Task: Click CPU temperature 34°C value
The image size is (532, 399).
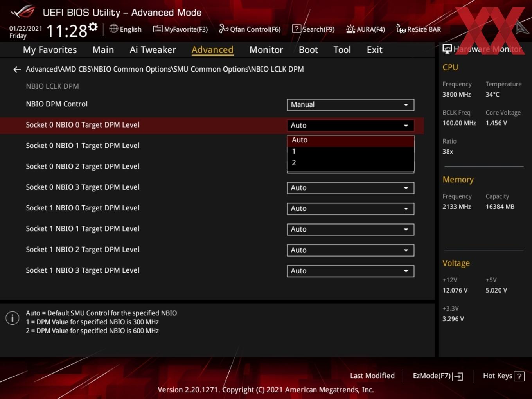Action: 492,94
